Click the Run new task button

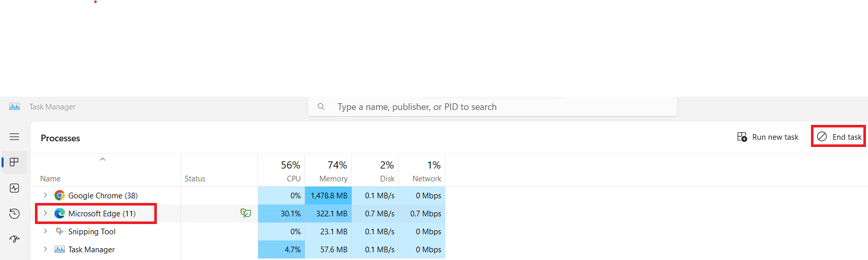(768, 137)
